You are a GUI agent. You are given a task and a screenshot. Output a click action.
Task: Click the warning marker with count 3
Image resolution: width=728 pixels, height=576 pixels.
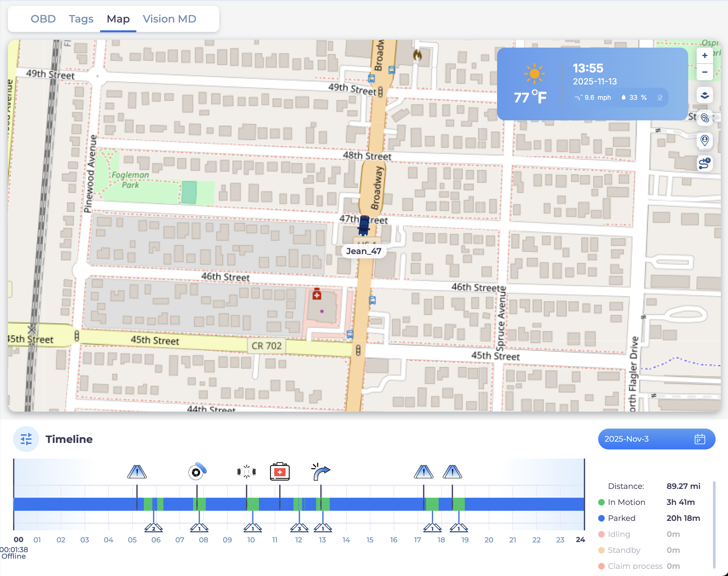click(299, 527)
